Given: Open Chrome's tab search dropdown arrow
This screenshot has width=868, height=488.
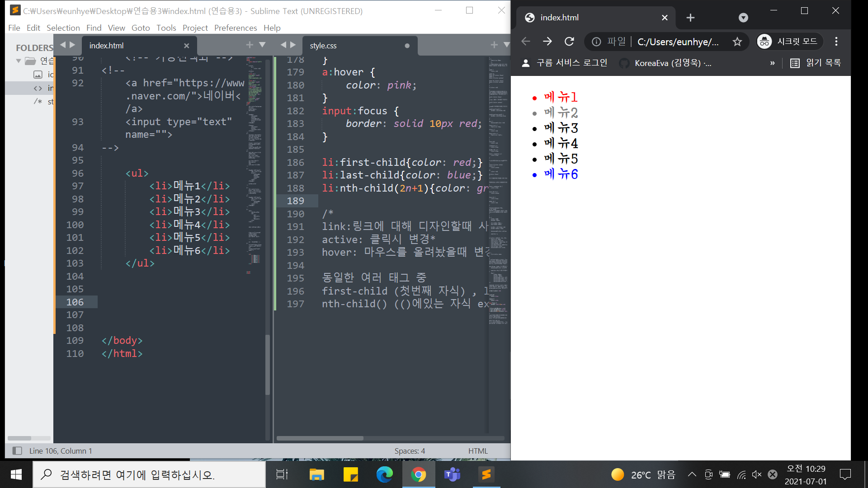Looking at the screenshot, I should tap(743, 18).
